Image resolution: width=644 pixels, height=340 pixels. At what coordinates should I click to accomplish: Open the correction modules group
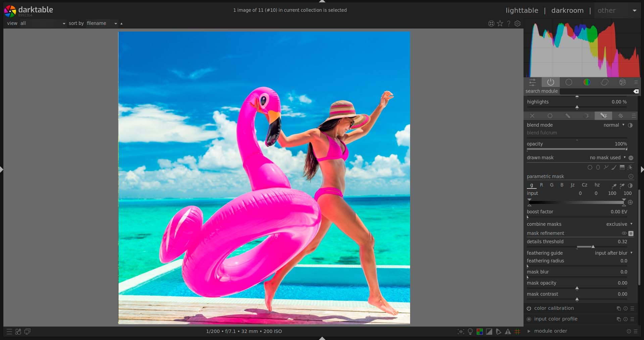(x=605, y=82)
